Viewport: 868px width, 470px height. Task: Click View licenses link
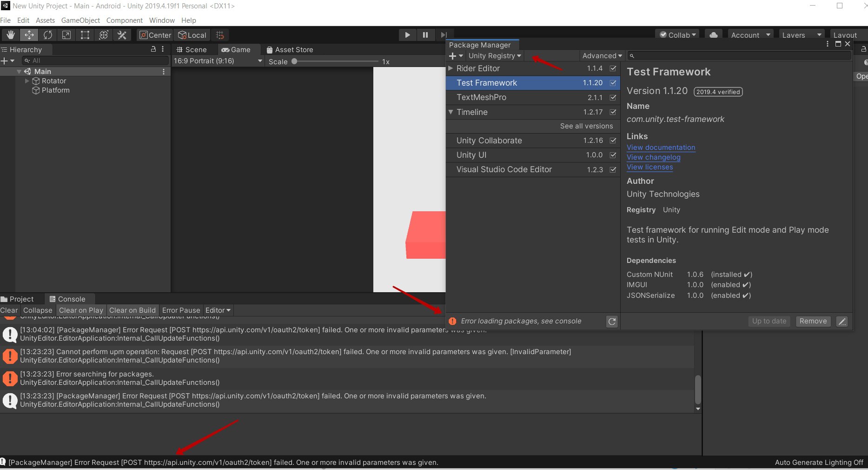pyautogui.click(x=649, y=167)
